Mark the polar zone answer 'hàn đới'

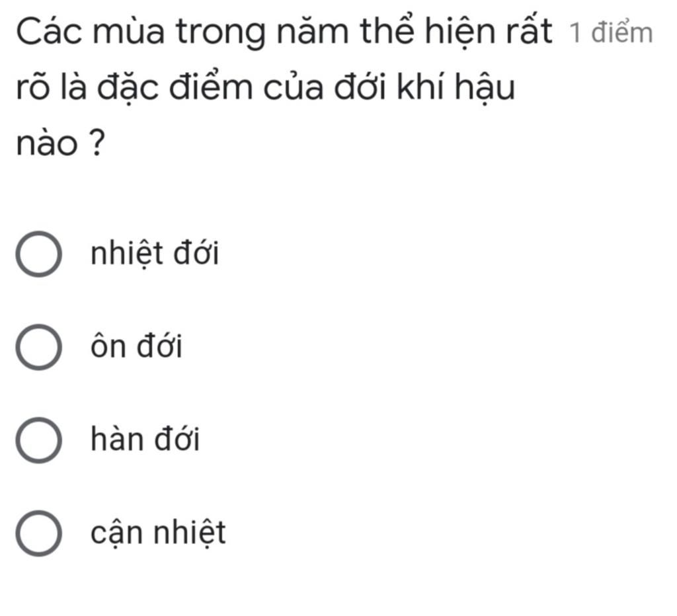[38, 440]
